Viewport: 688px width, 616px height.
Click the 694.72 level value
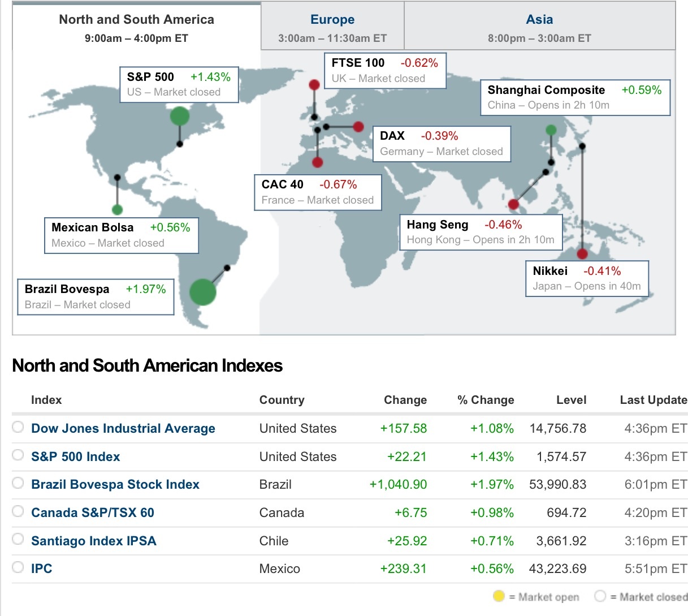tap(566, 512)
